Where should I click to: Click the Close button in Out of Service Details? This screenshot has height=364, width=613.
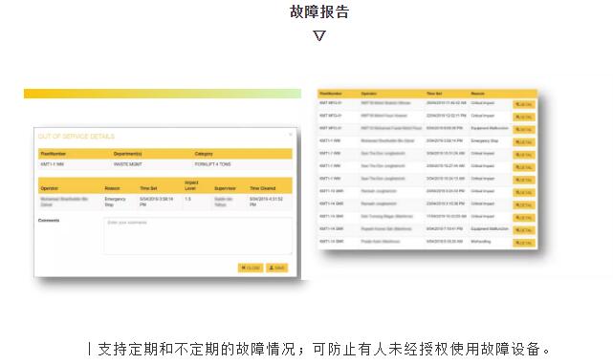pyautogui.click(x=251, y=268)
